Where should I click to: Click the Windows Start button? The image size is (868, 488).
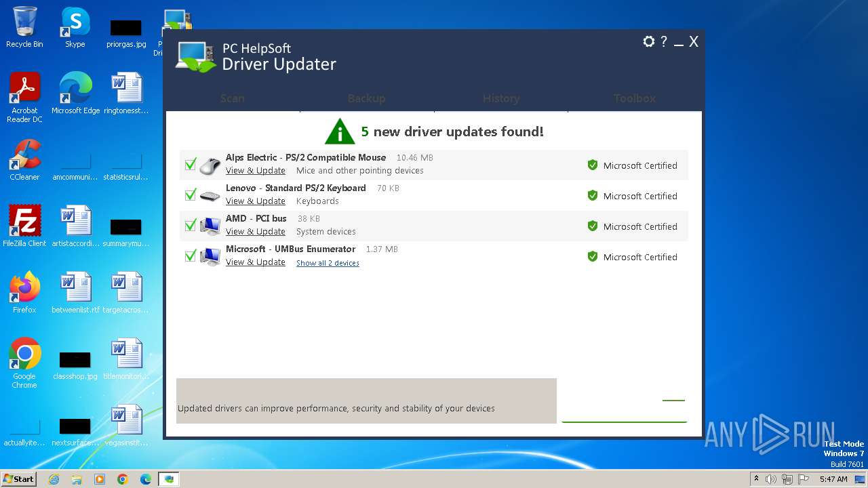point(19,479)
